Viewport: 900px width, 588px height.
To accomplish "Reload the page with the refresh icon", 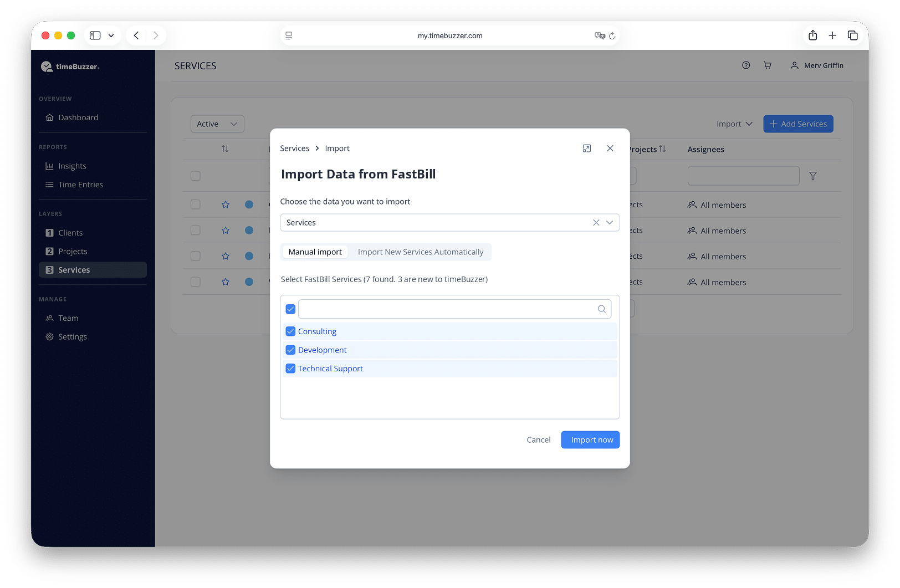I will [x=612, y=35].
